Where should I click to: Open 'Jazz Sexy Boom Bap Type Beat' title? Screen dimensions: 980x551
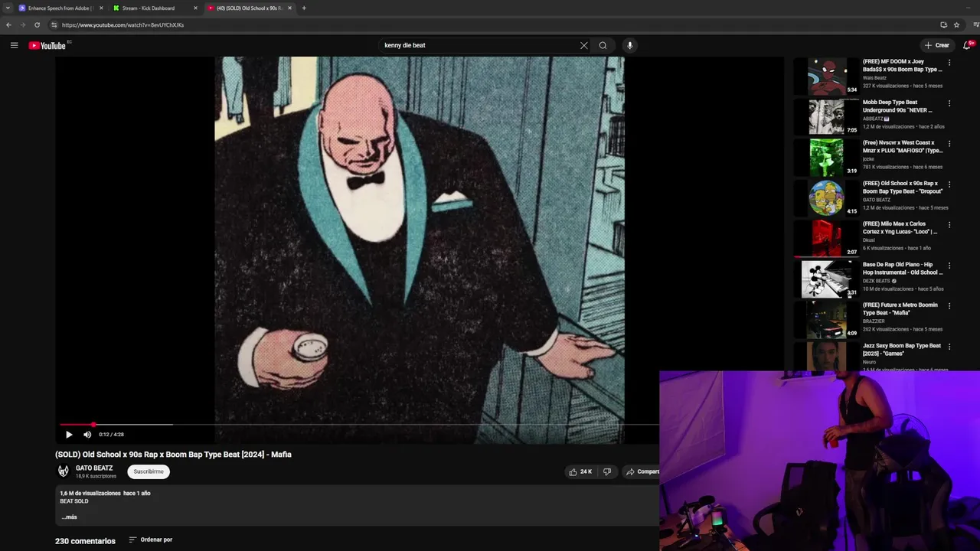[x=902, y=350]
